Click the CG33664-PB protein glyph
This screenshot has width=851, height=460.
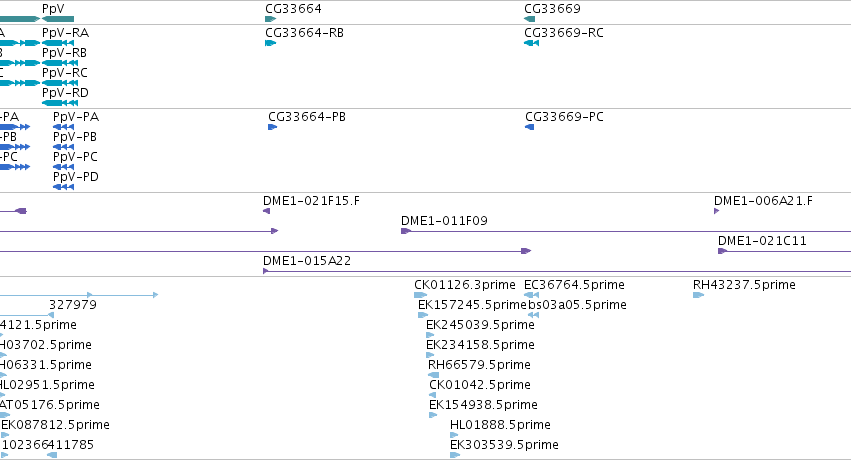coord(272,127)
